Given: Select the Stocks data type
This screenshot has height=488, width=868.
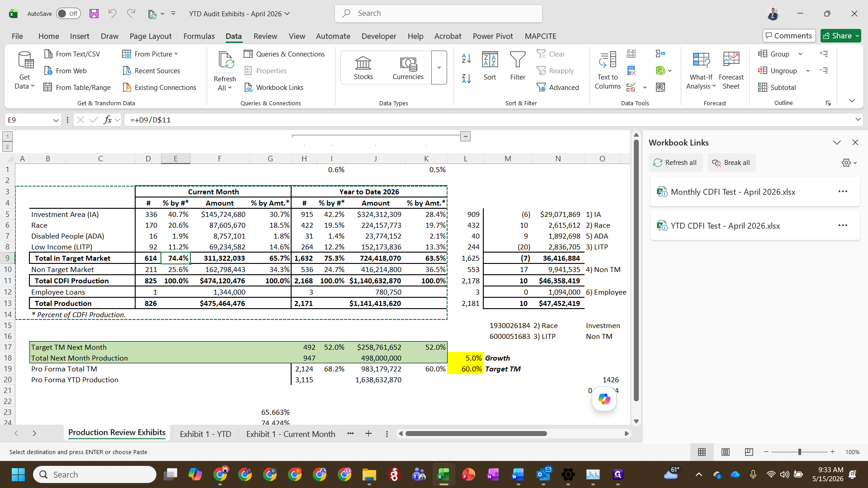Looking at the screenshot, I should [363, 68].
